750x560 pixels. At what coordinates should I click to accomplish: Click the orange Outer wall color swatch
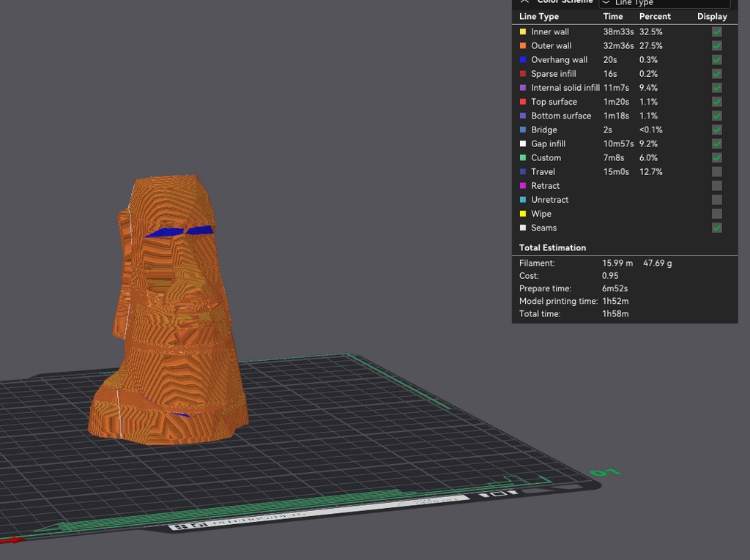[x=523, y=45]
